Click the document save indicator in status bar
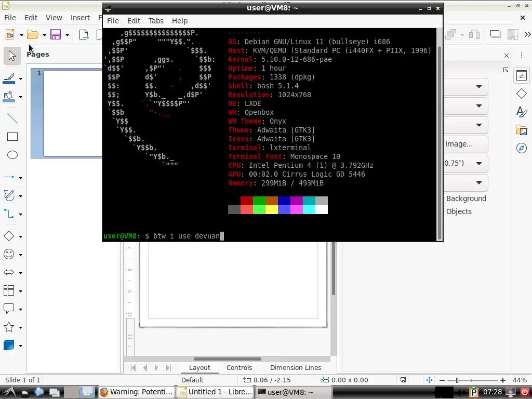532x399 pixels. coord(403,380)
